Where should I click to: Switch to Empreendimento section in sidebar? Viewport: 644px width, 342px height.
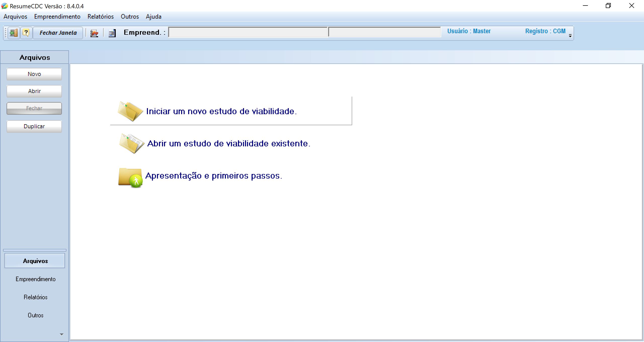[35, 279]
